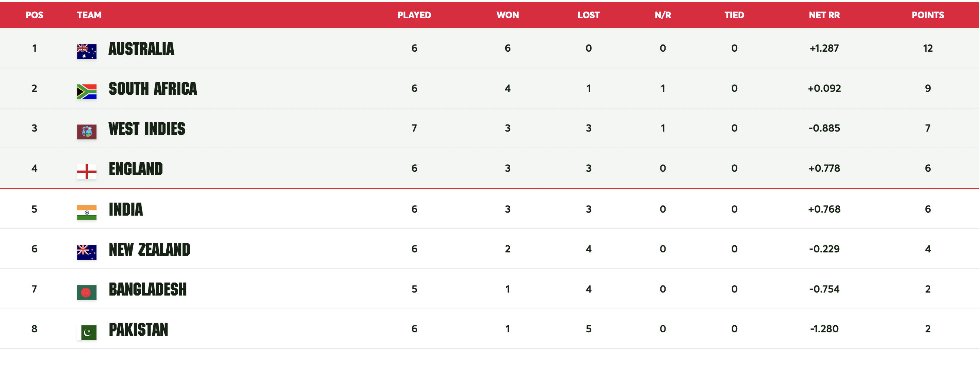The image size is (980, 371).
Task: Click the WON column header
Action: (x=507, y=15)
